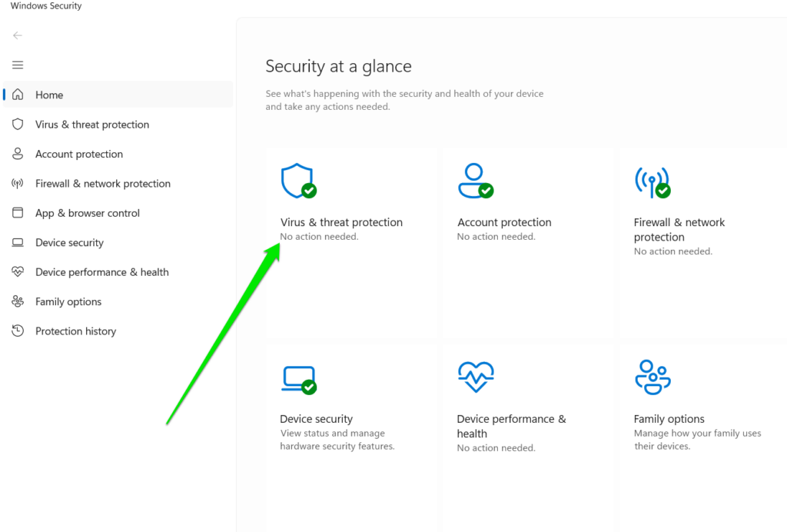Click the Family options people icon

point(653,377)
